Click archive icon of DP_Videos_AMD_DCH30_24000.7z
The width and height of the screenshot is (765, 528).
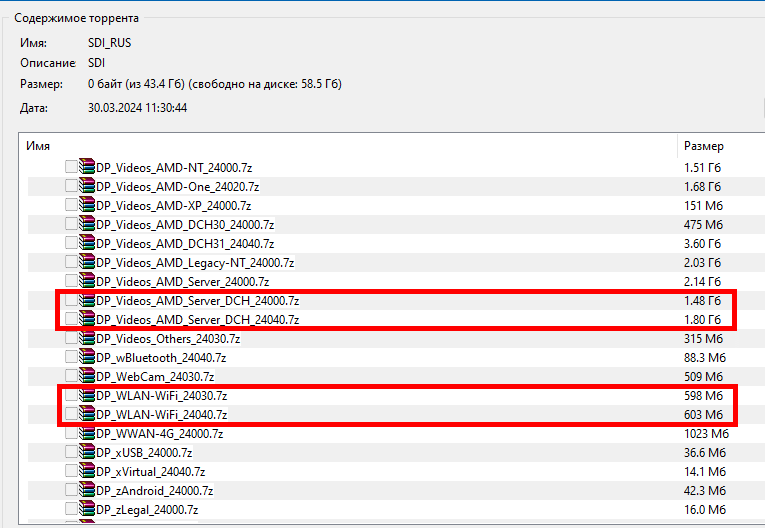coord(87,223)
